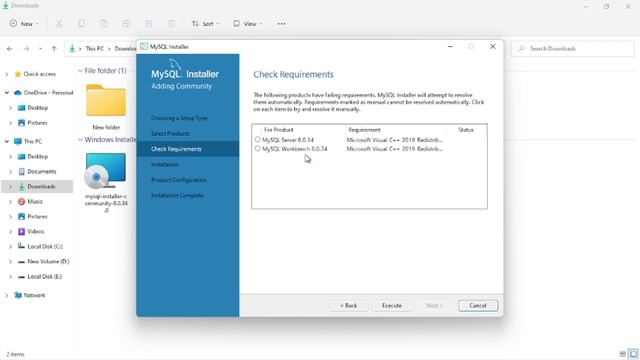Select Local Disk (E:) in navigation pane
Screen dimensions: 640x360
[x=44, y=276]
